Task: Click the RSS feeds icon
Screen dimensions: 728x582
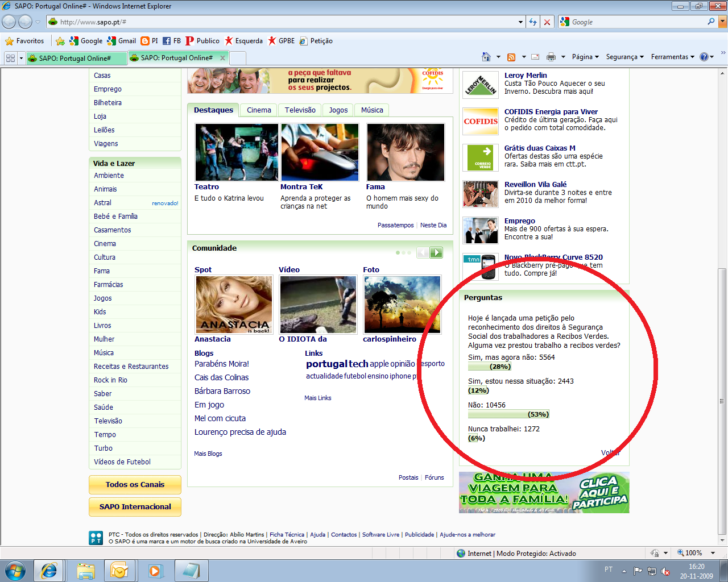Action: pos(511,57)
